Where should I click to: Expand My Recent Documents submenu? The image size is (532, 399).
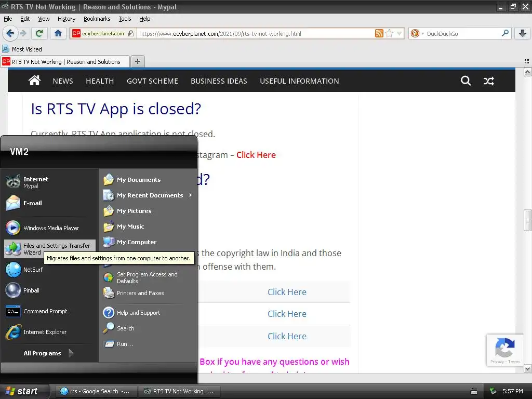[148, 195]
